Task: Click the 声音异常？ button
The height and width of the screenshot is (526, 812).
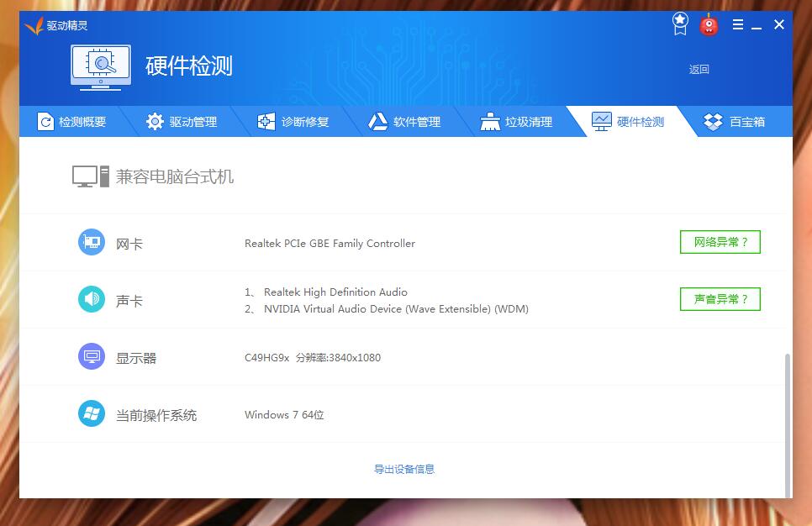Action: (720, 299)
